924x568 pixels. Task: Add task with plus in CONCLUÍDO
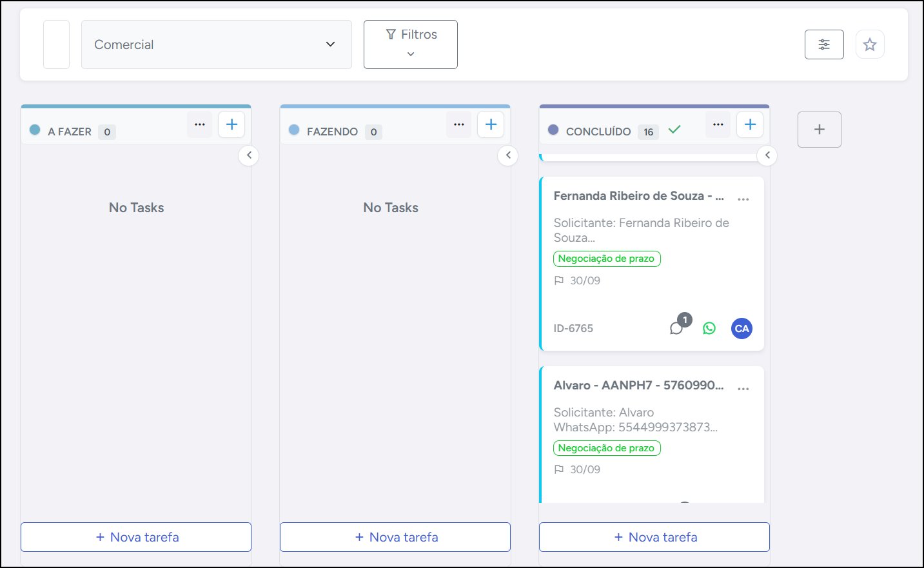pyautogui.click(x=750, y=124)
